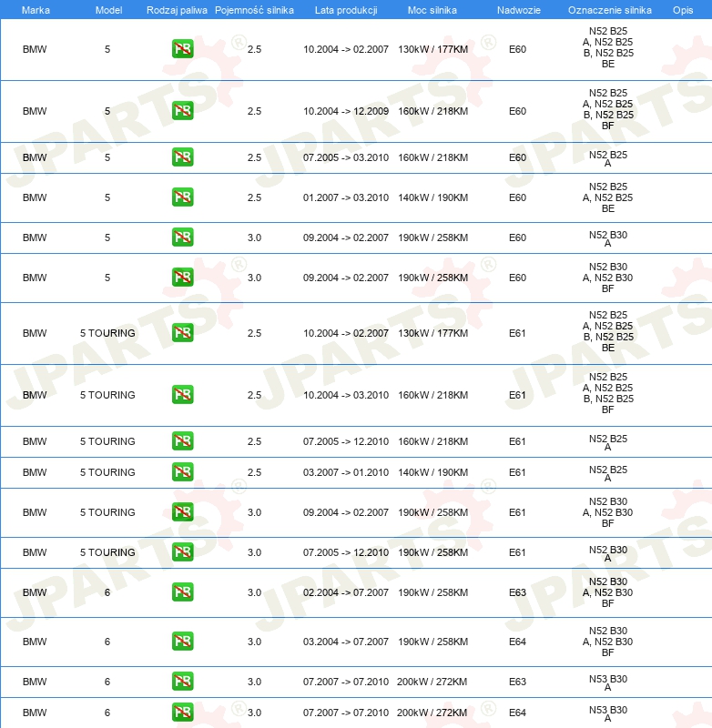Screen dimensions: 712x728
Task: Click the Nadwozie column header
Action: coord(519,10)
